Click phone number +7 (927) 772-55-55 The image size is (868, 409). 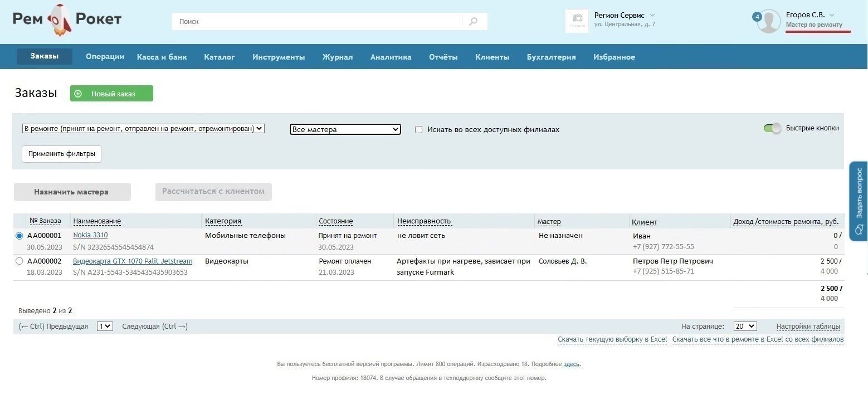click(663, 247)
